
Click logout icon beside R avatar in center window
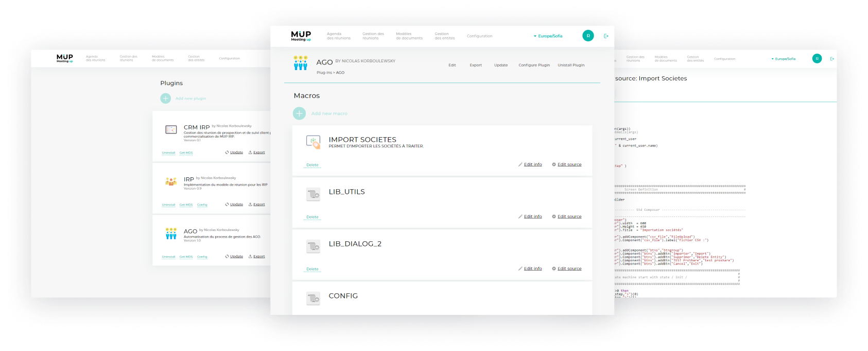click(x=606, y=36)
